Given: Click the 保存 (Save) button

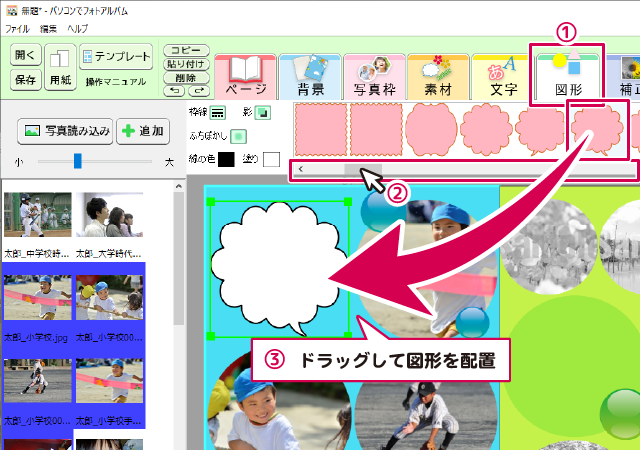Looking at the screenshot, I should [x=25, y=79].
